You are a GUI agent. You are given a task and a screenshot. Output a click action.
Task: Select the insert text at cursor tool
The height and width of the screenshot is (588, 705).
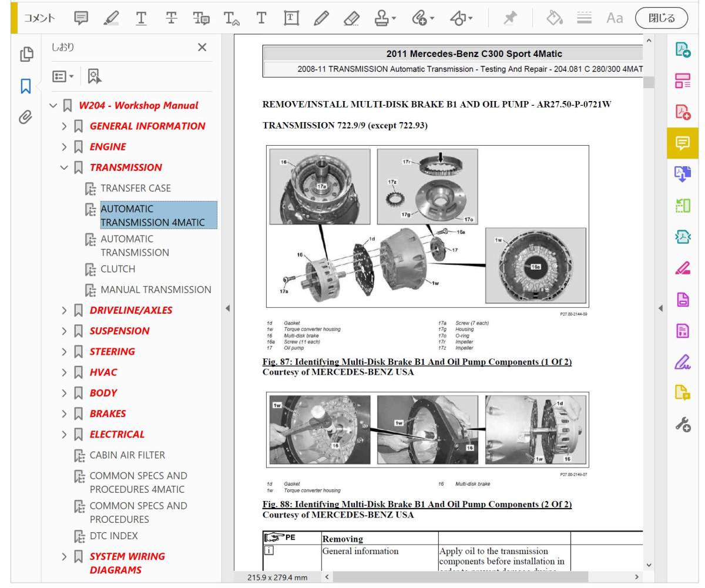point(231,18)
